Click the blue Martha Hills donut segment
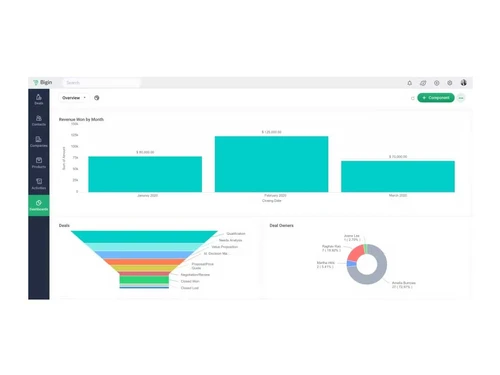Image resolution: width=500 pixels, height=375 pixels. tap(351, 264)
